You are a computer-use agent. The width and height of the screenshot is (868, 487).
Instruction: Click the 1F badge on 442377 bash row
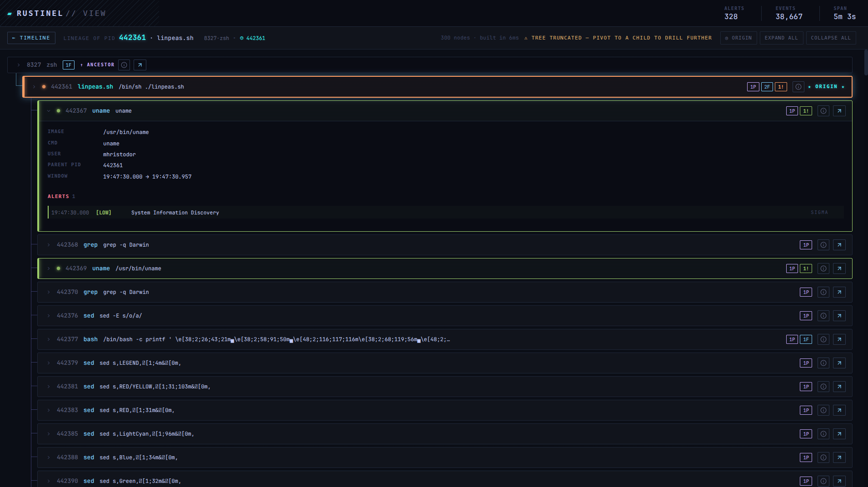click(806, 339)
